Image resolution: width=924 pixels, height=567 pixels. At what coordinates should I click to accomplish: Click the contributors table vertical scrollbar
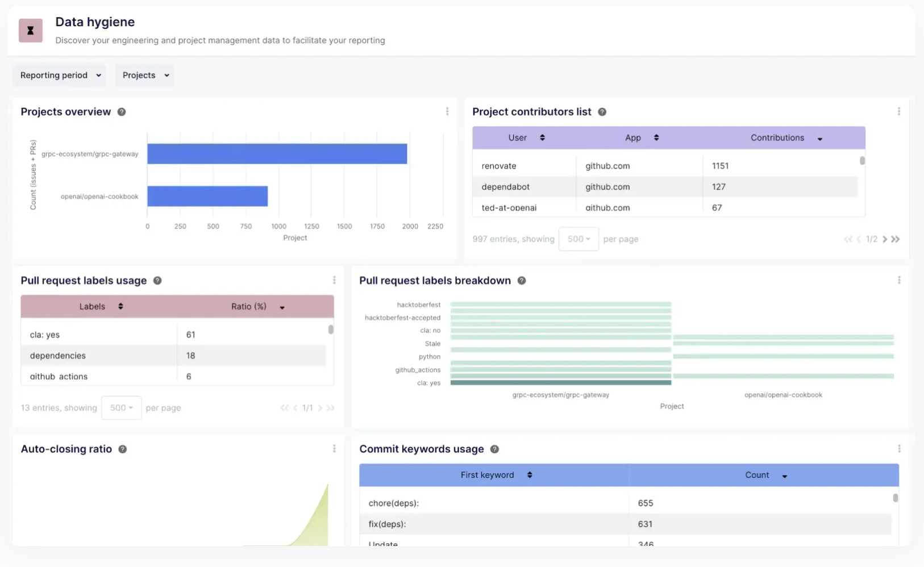[862, 161]
